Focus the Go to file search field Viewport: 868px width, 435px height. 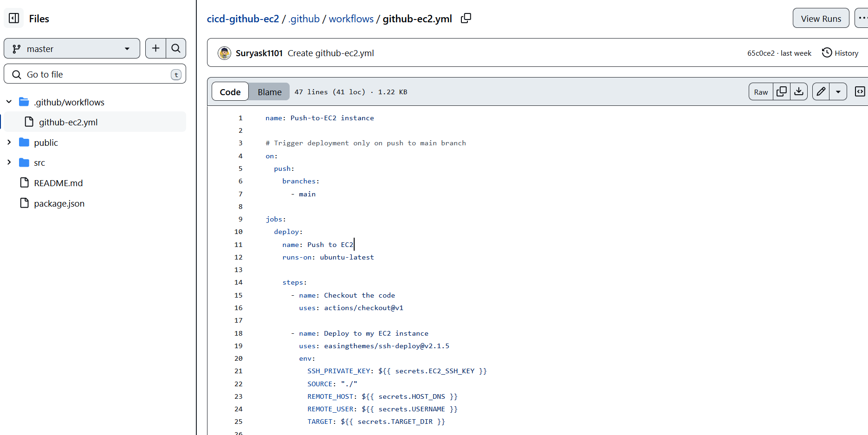[95, 74]
